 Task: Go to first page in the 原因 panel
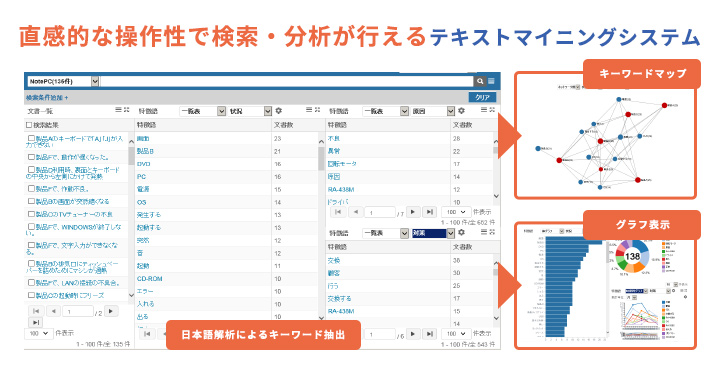(338, 212)
